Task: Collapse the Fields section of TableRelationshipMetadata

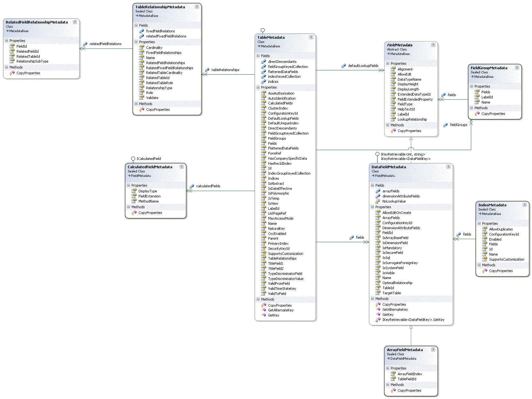Action: click(137, 25)
